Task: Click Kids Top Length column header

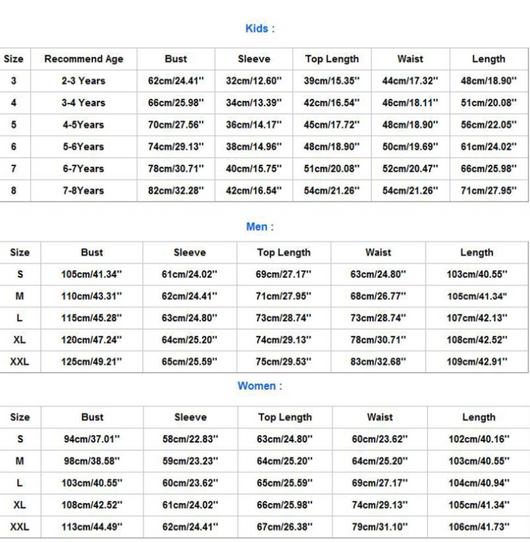Action: [332, 59]
